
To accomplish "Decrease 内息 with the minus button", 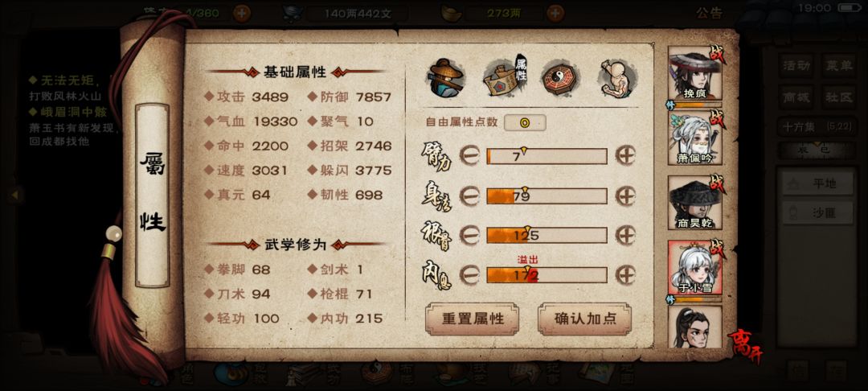I will pyautogui.click(x=469, y=274).
